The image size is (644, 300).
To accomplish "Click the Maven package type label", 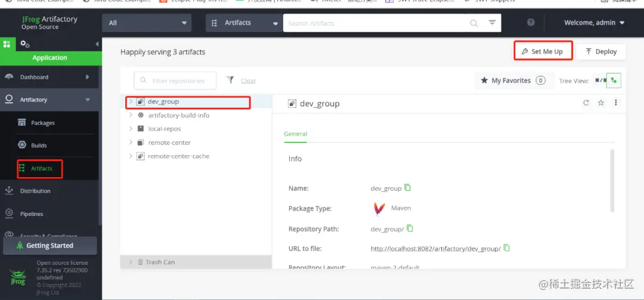I will tap(401, 208).
